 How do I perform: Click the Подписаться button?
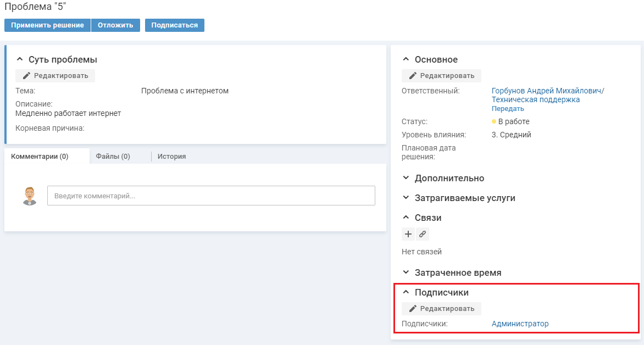174,25
